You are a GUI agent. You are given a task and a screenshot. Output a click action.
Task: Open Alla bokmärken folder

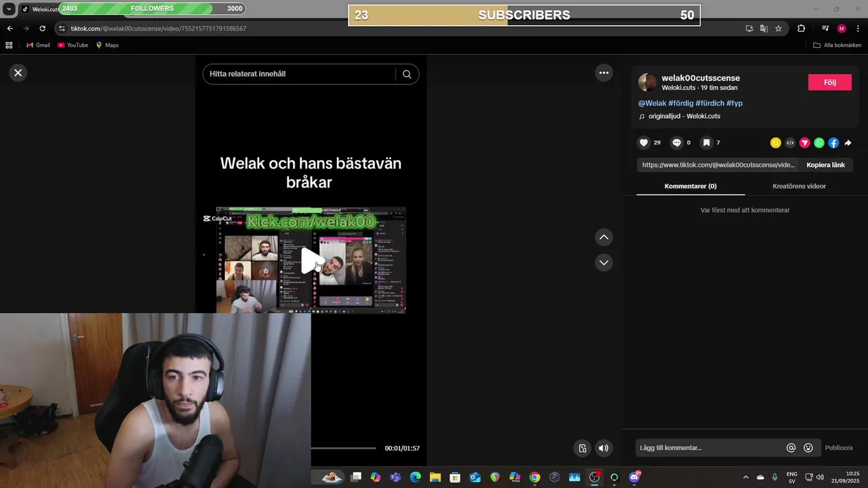click(x=837, y=45)
